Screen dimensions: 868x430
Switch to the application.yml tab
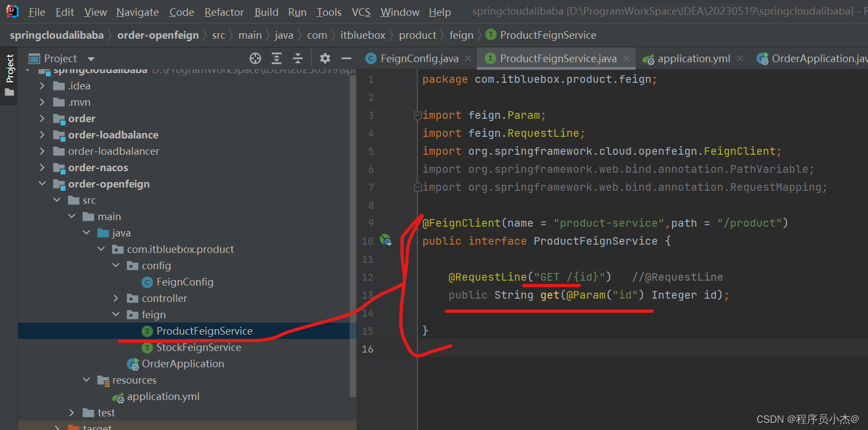click(x=693, y=58)
